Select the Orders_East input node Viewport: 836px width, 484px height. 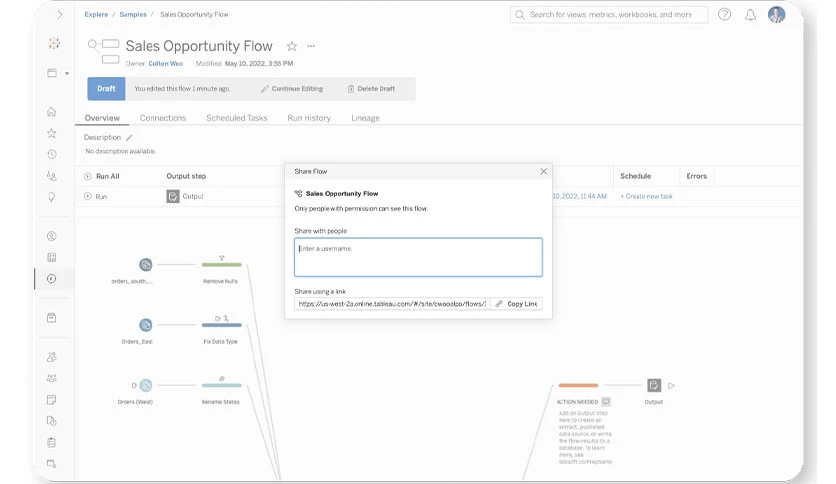146,325
